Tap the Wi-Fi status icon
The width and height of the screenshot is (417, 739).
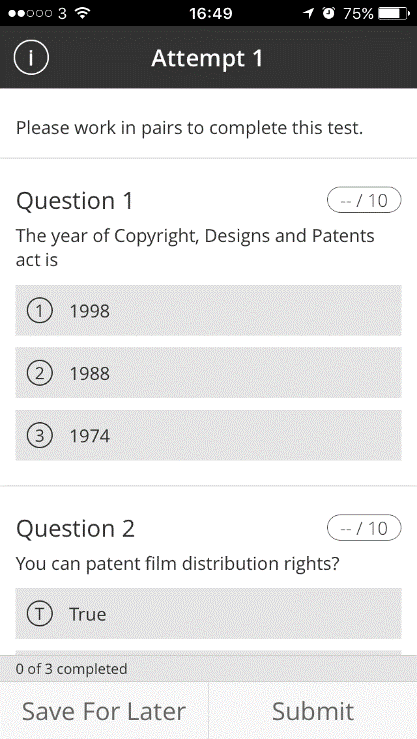[82, 13]
